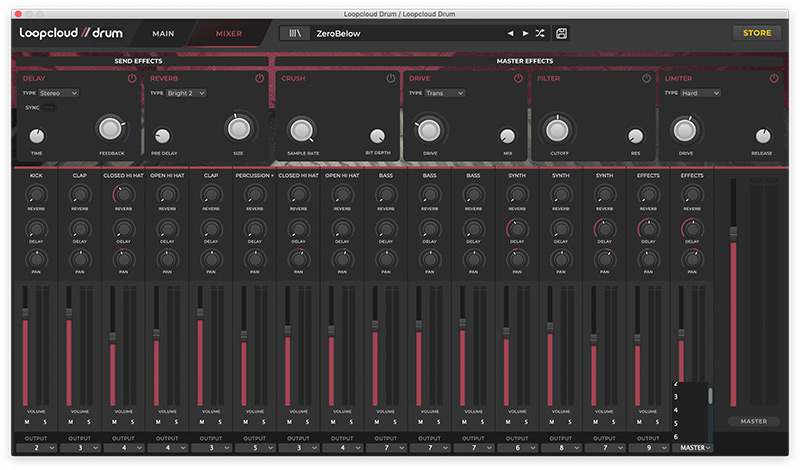Go to the next preset arrow
Image resolution: width=800 pixels, height=470 pixels.
pos(525,33)
